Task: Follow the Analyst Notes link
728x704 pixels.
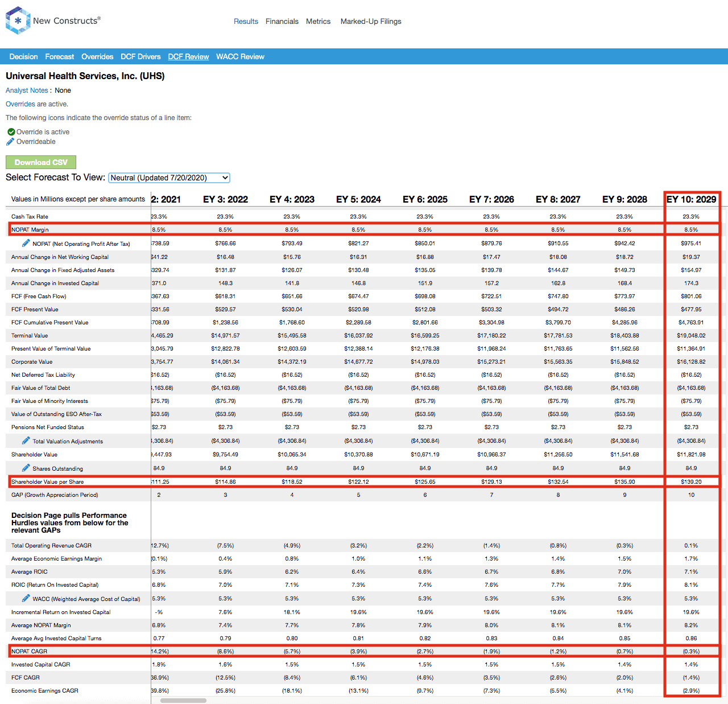Action: [27, 90]
